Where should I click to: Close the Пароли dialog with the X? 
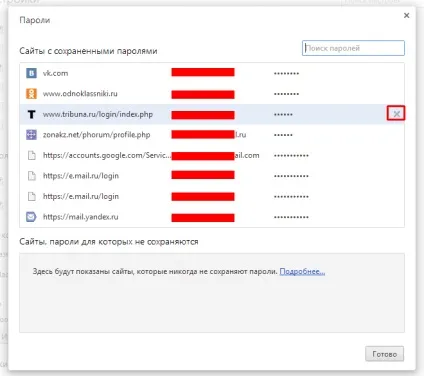pyautogui.click(x=406, y=15)
